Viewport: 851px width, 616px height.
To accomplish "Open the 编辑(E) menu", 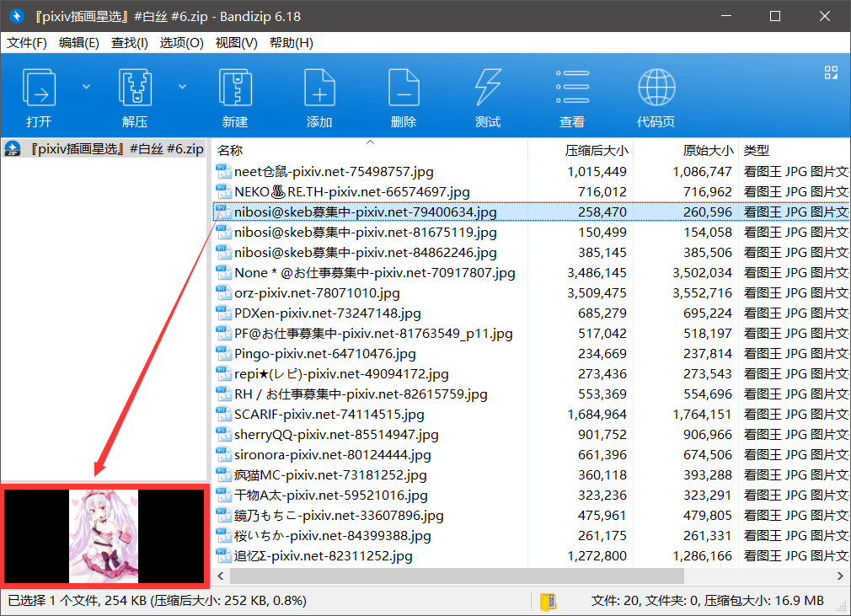I will pyautogui.click(x=78, y=43).
